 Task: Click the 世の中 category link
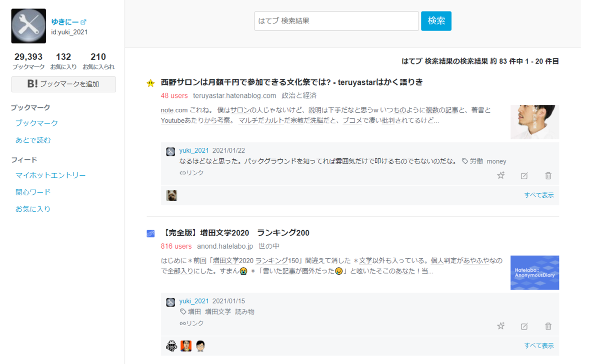269,246
